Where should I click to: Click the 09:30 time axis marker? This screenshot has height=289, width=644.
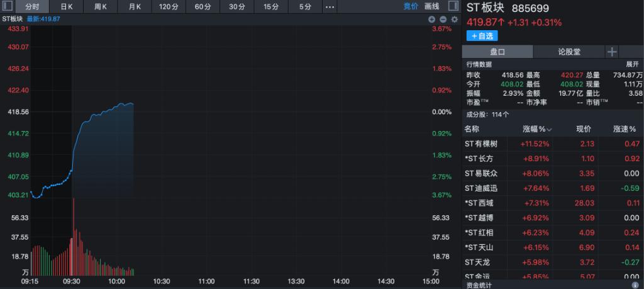(72, 281)
